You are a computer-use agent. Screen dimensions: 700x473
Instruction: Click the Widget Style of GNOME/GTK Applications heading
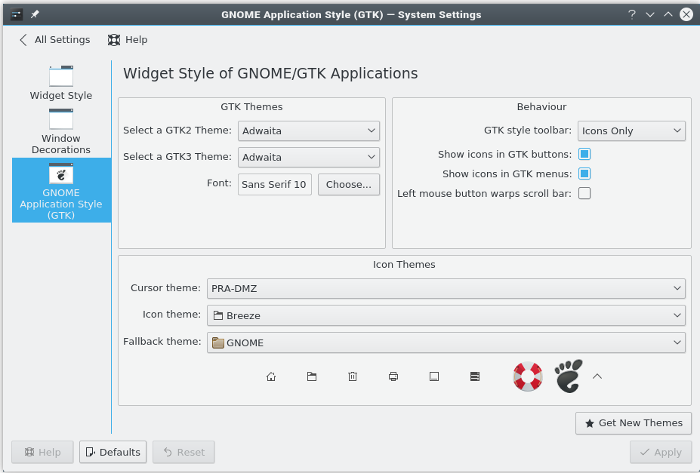(271, 73)
